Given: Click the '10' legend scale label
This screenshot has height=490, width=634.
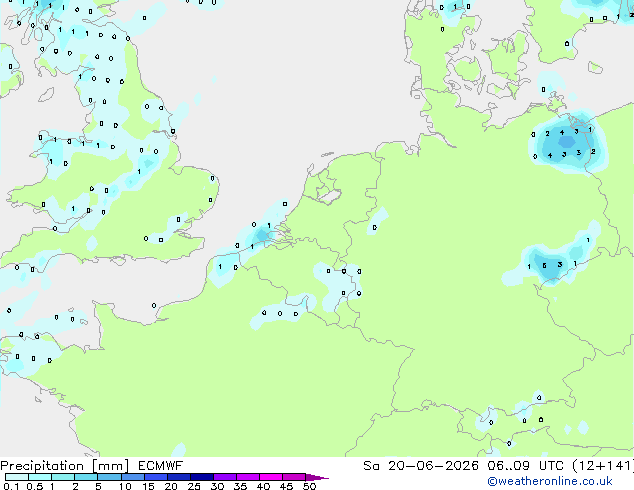Looking at the screenshot, I should [x=125, y=486].
